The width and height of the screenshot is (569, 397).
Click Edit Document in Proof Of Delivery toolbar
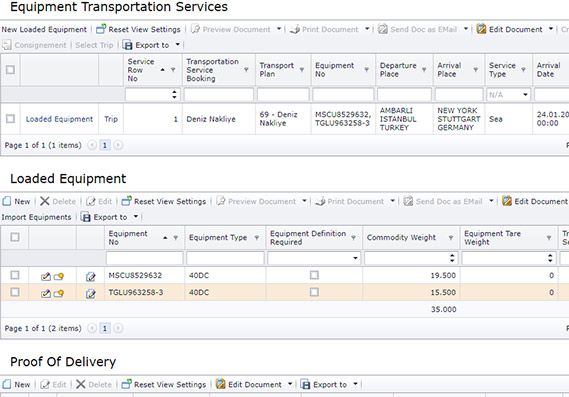coord(249,384)
